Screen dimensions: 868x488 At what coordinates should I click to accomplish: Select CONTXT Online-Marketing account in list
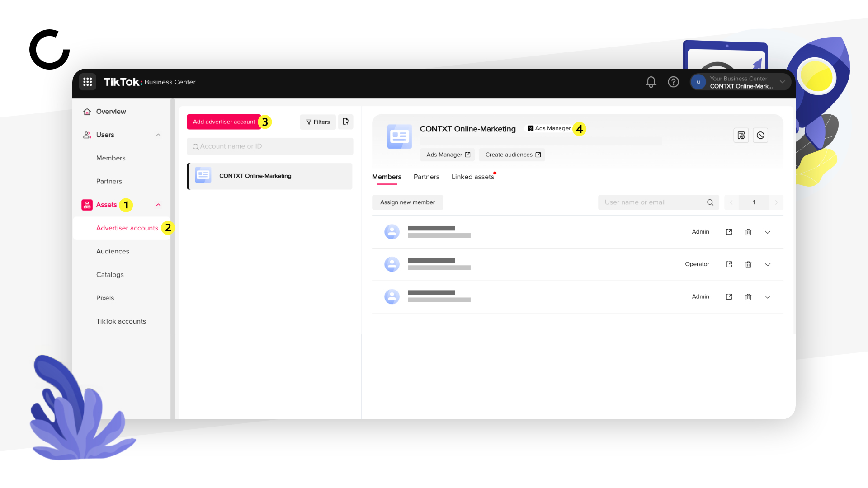click(270, 176)
